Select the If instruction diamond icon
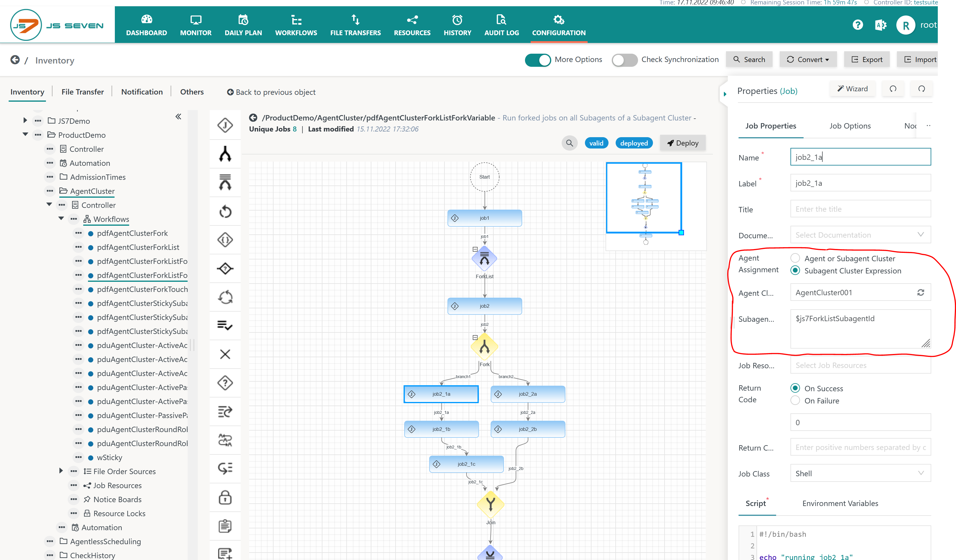Viewport: 956px width, 560px height. tap(225, 268)
